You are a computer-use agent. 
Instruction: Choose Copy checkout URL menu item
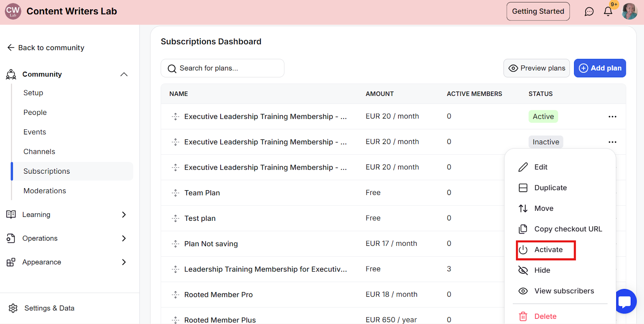coord(568,229)
